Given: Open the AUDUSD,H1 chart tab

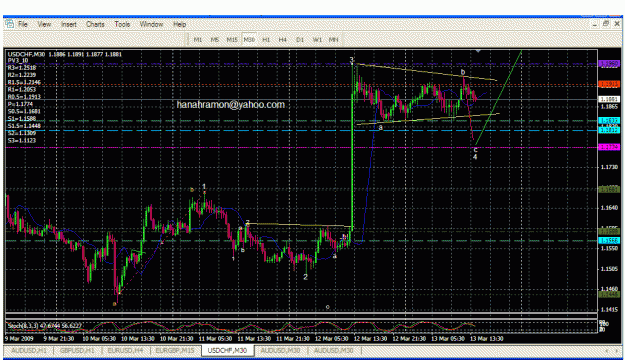Looking at the screenshot, I should 29,350.
